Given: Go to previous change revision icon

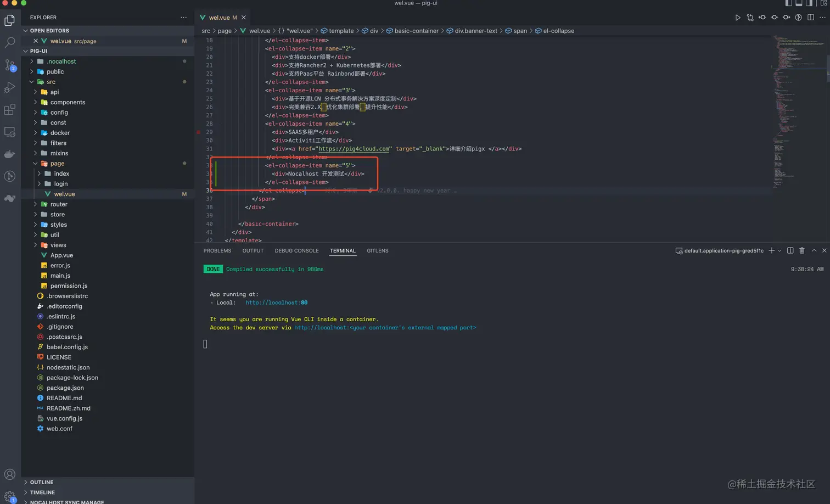Looking at the screenshot, I should pyautogui.click(x=762, y=18).
